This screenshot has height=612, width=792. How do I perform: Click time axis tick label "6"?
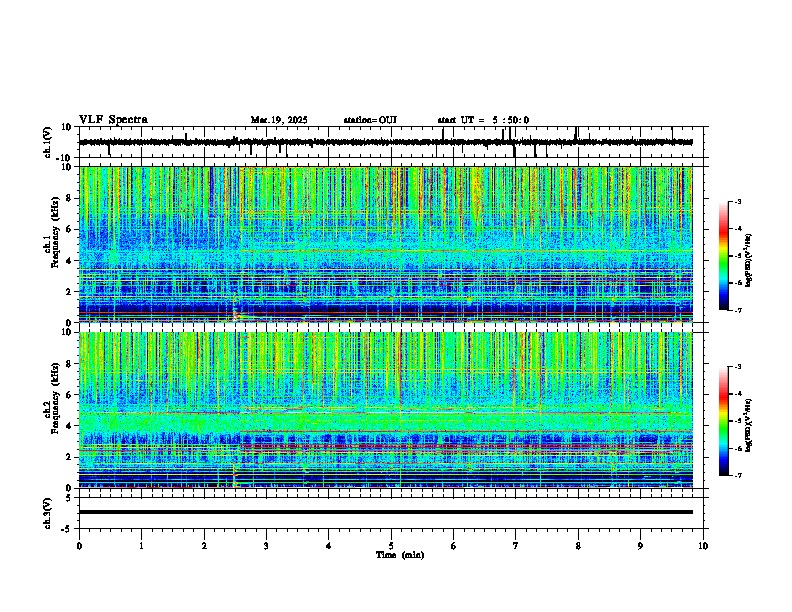tap(454, 546)
